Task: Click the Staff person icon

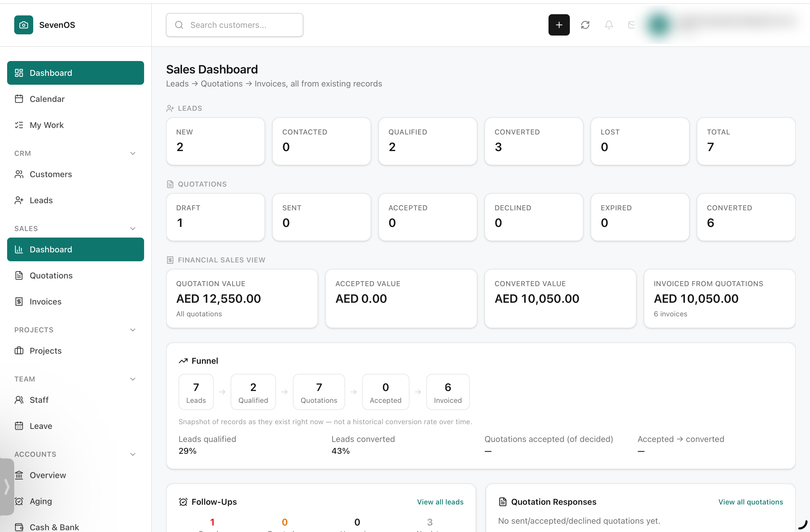Action: click(19, 400)
